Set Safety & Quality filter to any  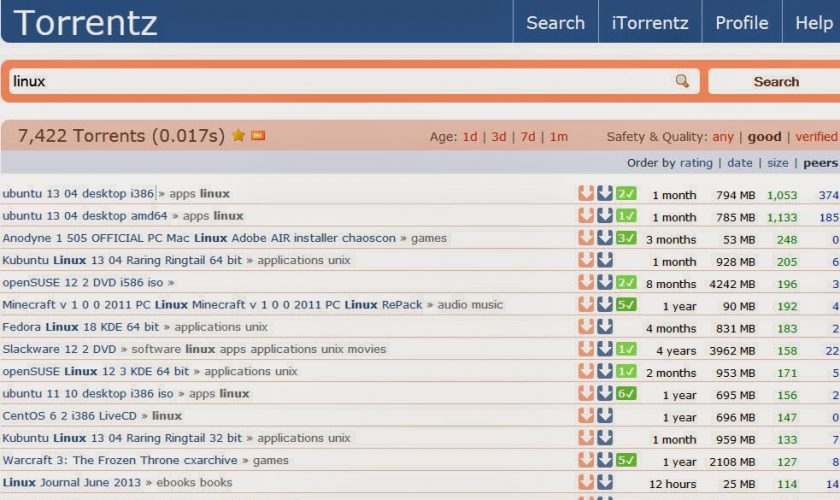click(722, 137)
